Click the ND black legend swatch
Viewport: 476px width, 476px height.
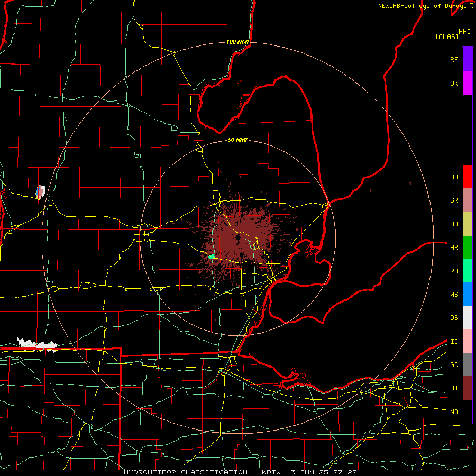(x=467, y=411)
